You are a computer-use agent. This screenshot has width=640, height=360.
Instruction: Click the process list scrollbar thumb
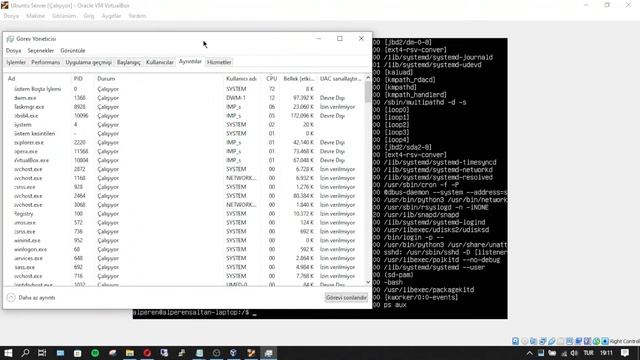pos(368,92)
